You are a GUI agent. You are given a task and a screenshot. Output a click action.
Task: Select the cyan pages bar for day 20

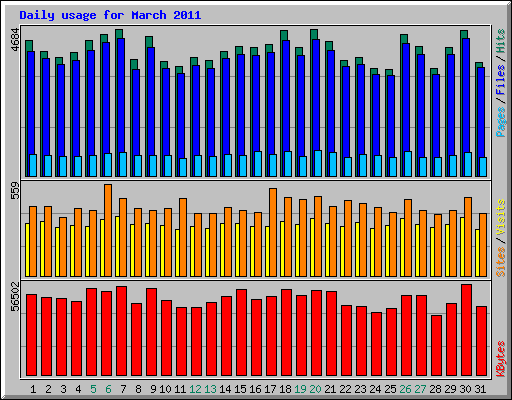tap(318, 163)
